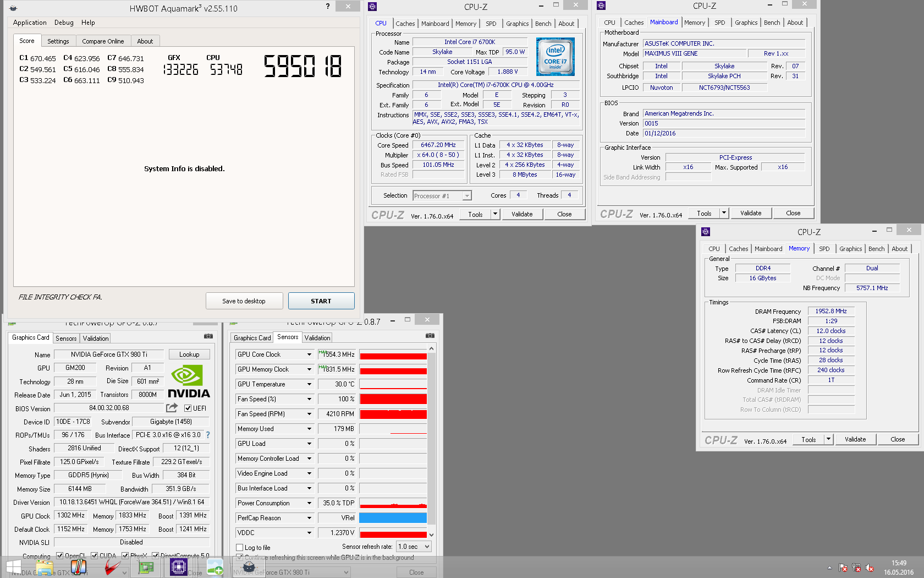
Task: Expand the Tools arrow in CPU-Z CPU window
Action: pos(495,214)
